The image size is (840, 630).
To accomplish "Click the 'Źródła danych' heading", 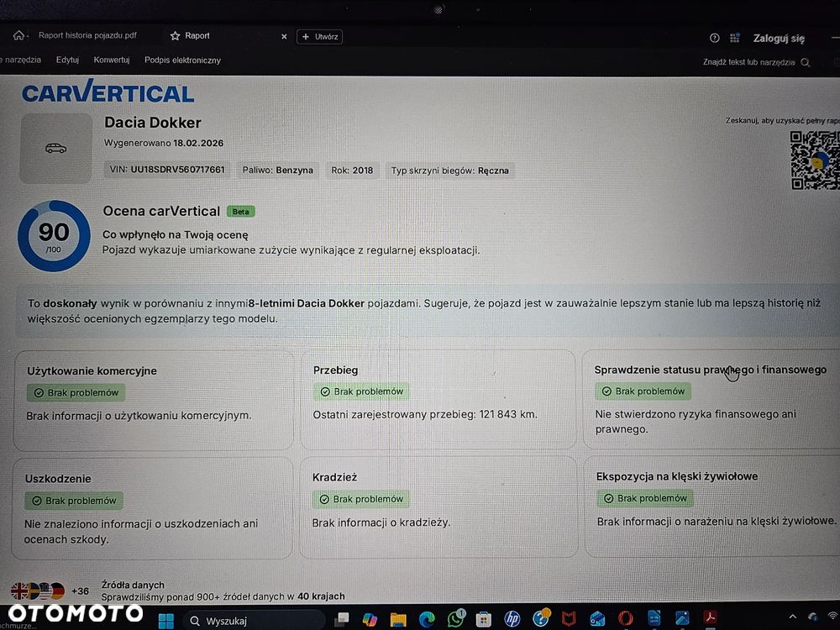I will pyautogui.click(x=133, y=585).
